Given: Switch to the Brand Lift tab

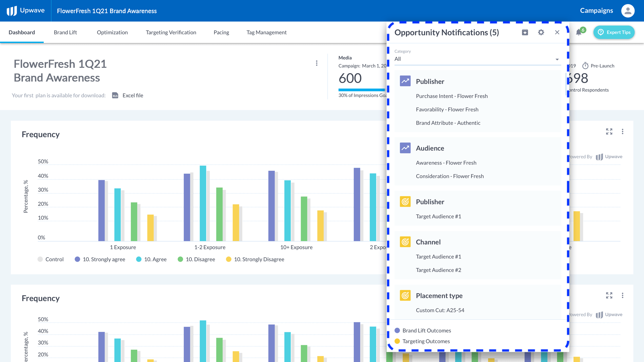Looking at the screenshot, I should (x=65, y=33).
